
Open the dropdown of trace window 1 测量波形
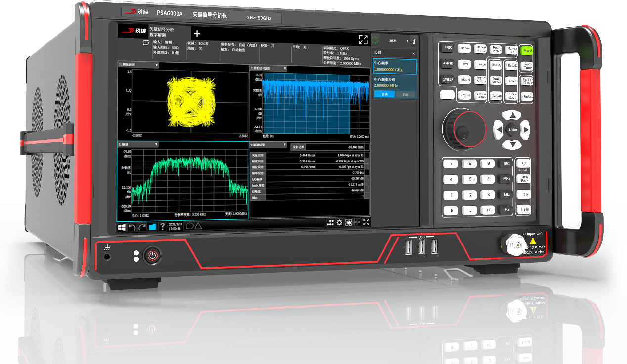[157, 65]
